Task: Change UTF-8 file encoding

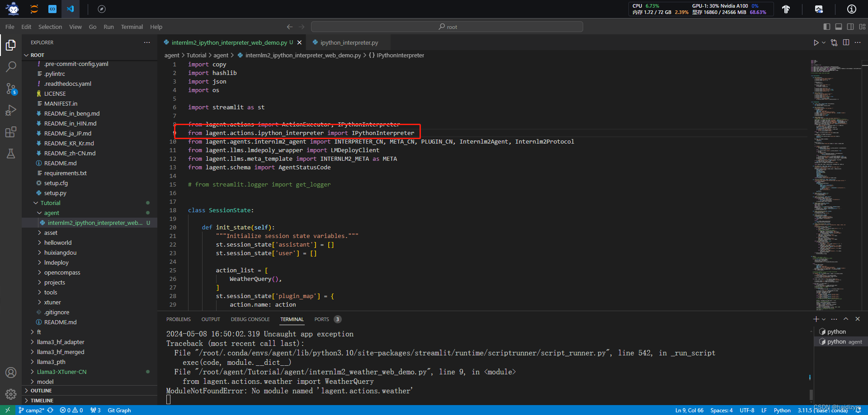Action: (x=747, y=410)
